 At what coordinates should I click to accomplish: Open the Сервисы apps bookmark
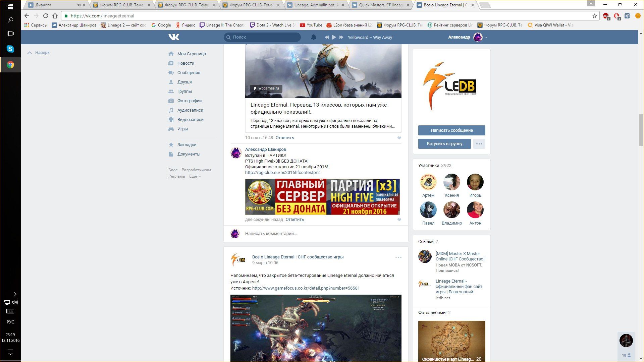pos(36,25)
